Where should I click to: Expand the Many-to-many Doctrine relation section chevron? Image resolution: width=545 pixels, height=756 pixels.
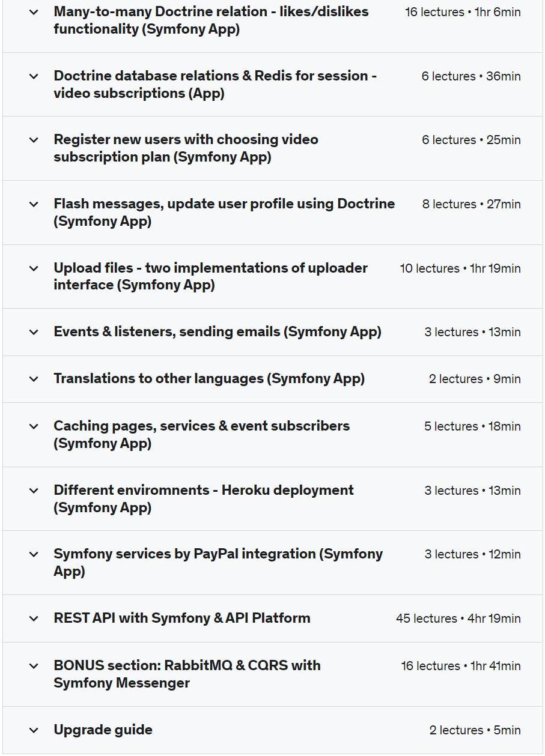tap(34, 12)
